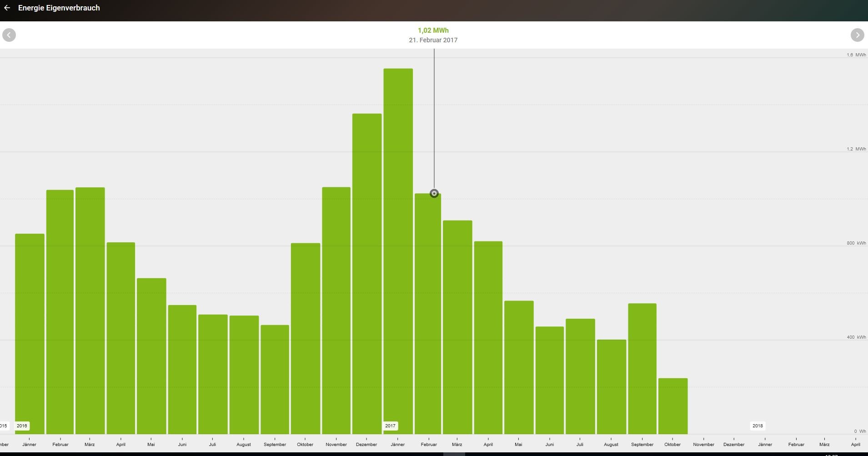Select the circular marker on February 2017
Screen dimensions: 868x456
click(x=434, y=193)
